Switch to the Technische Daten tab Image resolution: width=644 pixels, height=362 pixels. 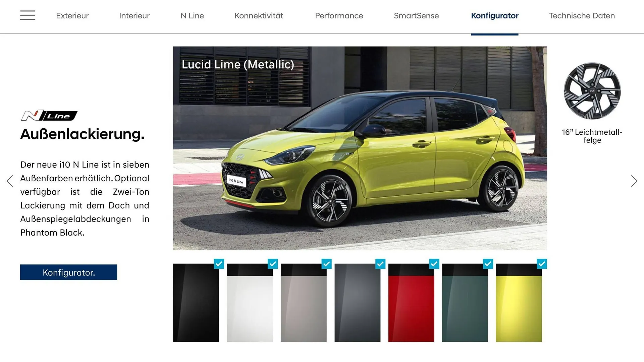click(582, 16)
